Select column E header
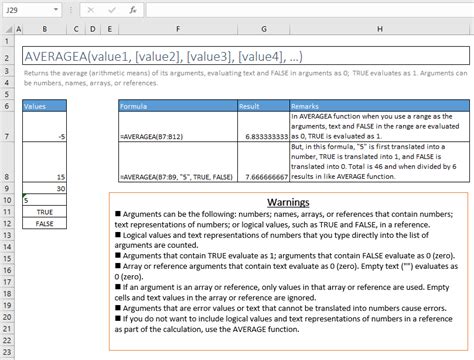 click(109, 29)
